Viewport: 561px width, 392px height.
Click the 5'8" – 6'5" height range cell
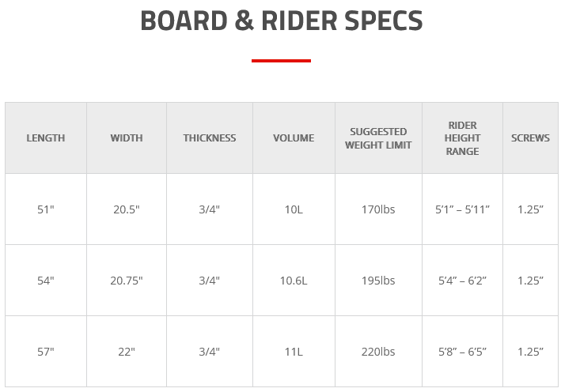click(462, 352)
